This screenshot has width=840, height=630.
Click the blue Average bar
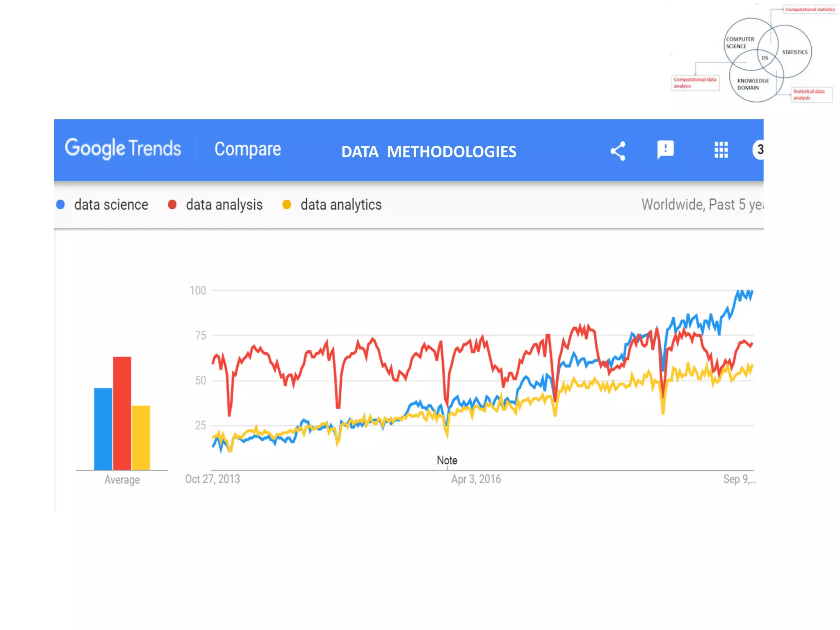(x=103, y=429)
